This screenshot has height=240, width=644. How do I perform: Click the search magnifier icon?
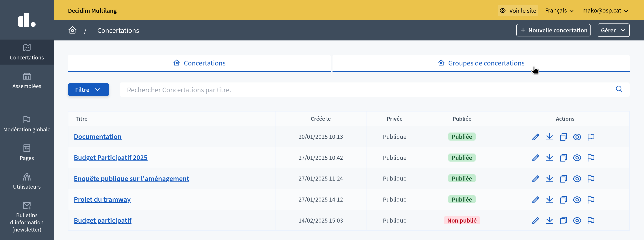click(619, 89)
